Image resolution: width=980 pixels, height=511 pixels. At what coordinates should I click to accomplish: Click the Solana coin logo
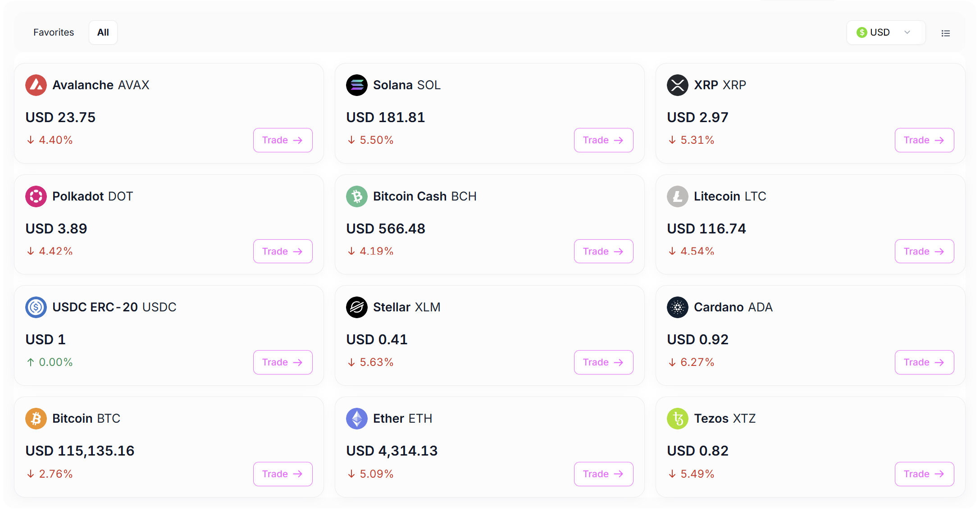click(x=357, y=85)
